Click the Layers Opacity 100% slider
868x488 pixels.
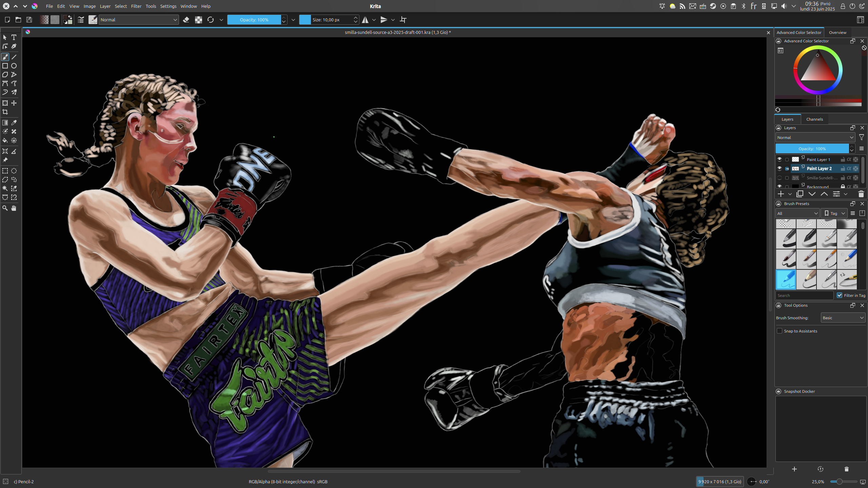pos(812,148)
